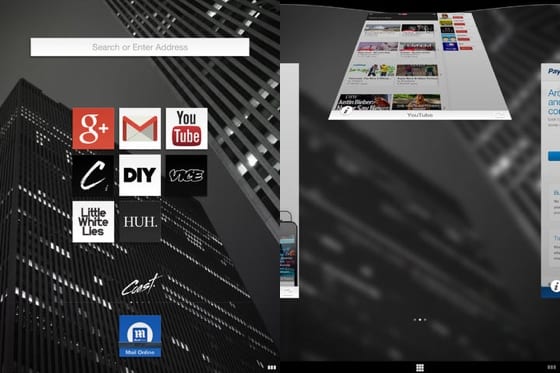This screenshot has height=373, width=560.
Task: Click the page indicator dots
Action: pyautogui.click(x=420, y=320)
